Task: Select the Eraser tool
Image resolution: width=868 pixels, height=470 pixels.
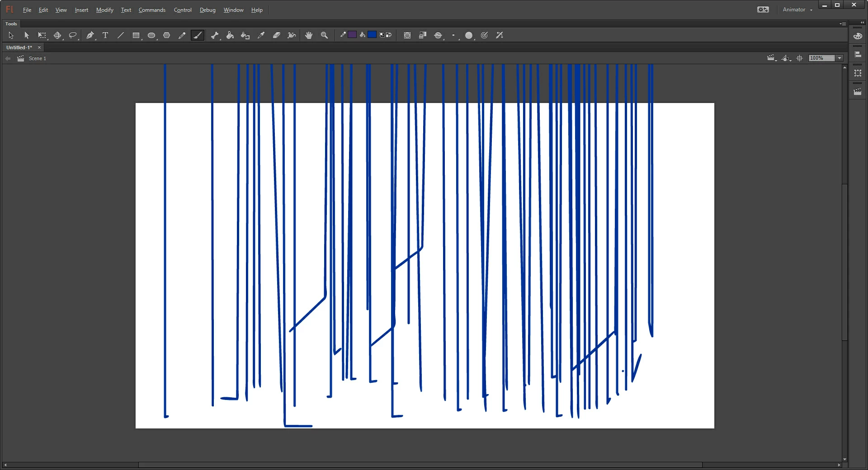Action: pos(277,35)
